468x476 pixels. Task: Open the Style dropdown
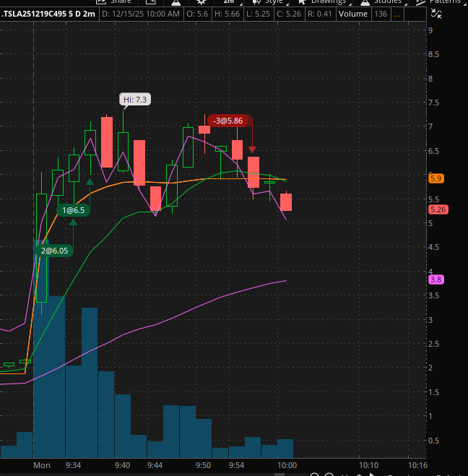pyautogui.click(x=270, y=2)
